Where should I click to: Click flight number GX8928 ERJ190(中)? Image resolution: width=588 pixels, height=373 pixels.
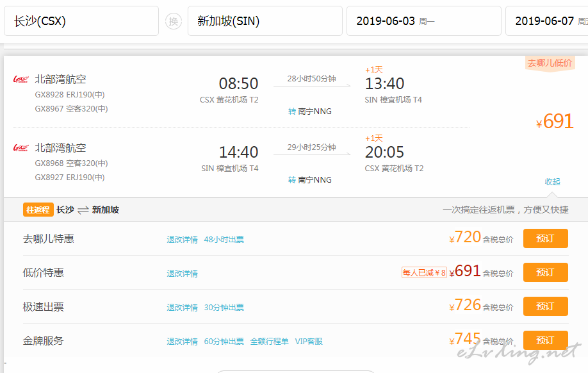(70, 95)
